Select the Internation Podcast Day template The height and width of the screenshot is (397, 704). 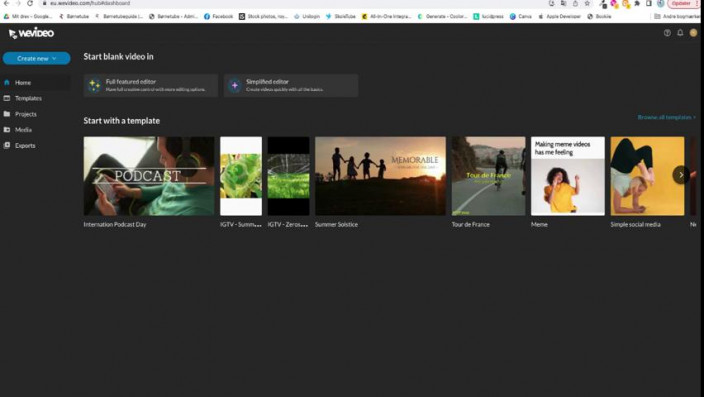149,176
